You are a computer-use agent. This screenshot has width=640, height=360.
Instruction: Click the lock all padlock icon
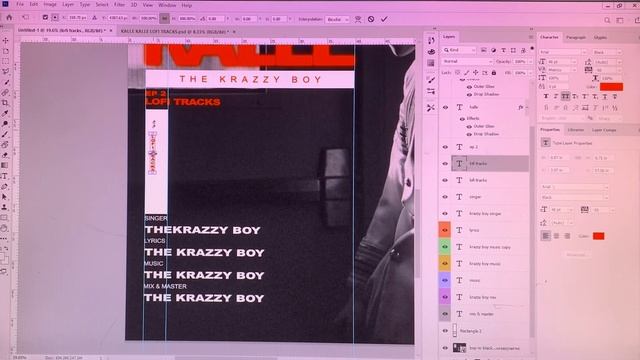(494, 73)
